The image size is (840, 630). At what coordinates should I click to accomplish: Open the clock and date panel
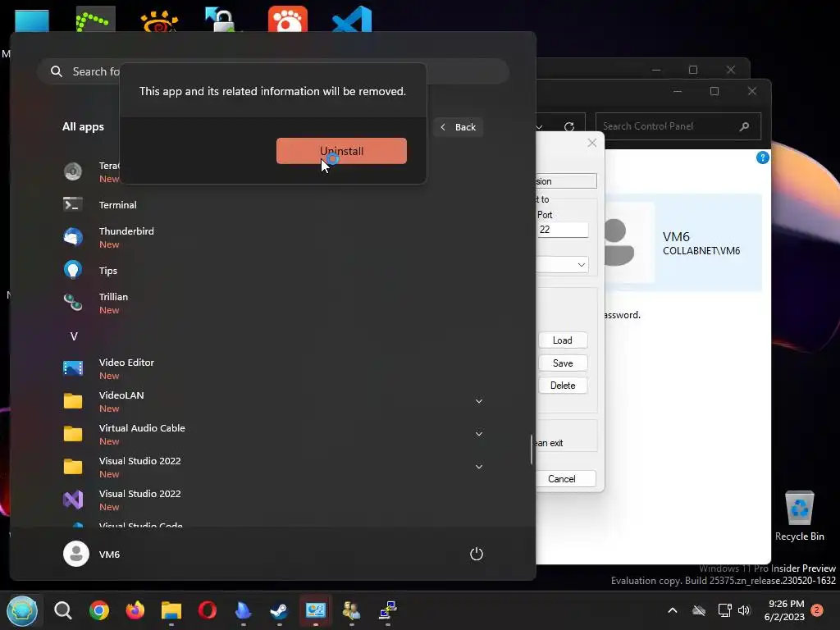pyautogui.click(x=784, y=610)
